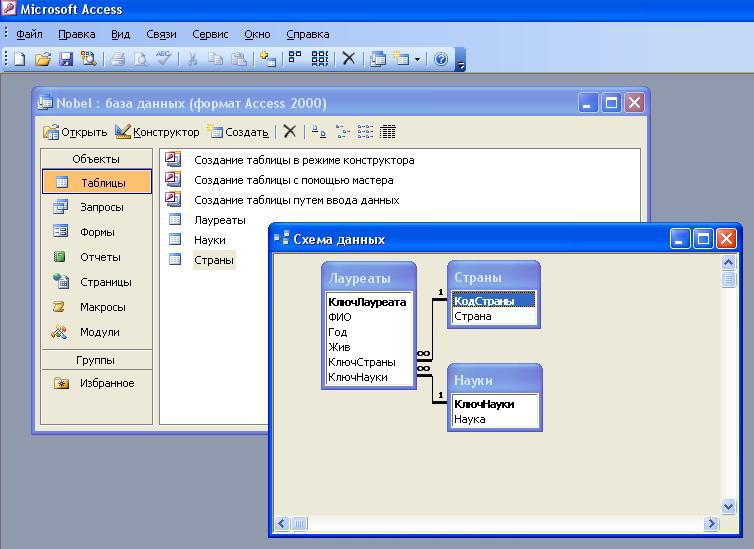Image resolution: width=754 pixels, height=549 pixels.
Task: Click the Print Preview icon
Action: point(140,59)
